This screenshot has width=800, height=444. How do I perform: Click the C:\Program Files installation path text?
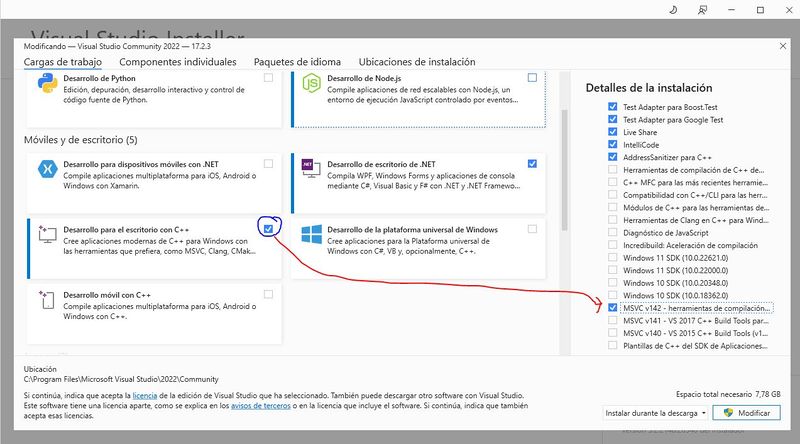point(121,379)
